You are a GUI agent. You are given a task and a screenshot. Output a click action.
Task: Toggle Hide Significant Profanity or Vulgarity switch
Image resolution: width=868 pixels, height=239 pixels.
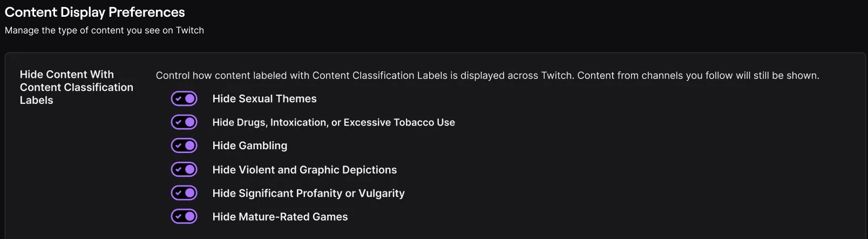click(x=184, y=193)
